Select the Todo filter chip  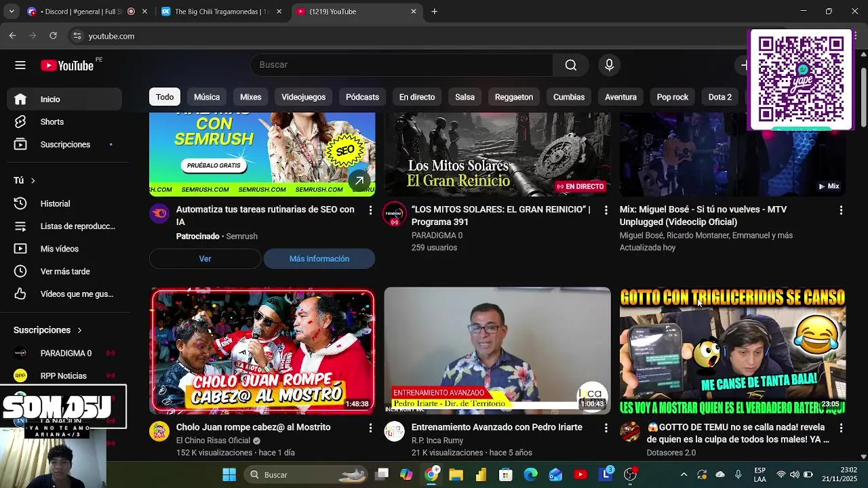pos(165,97)
